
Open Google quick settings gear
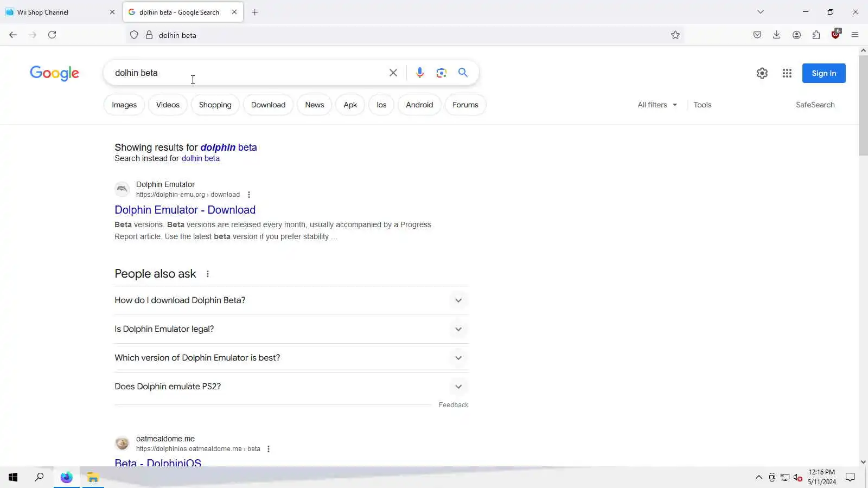[x=762, y=73]
